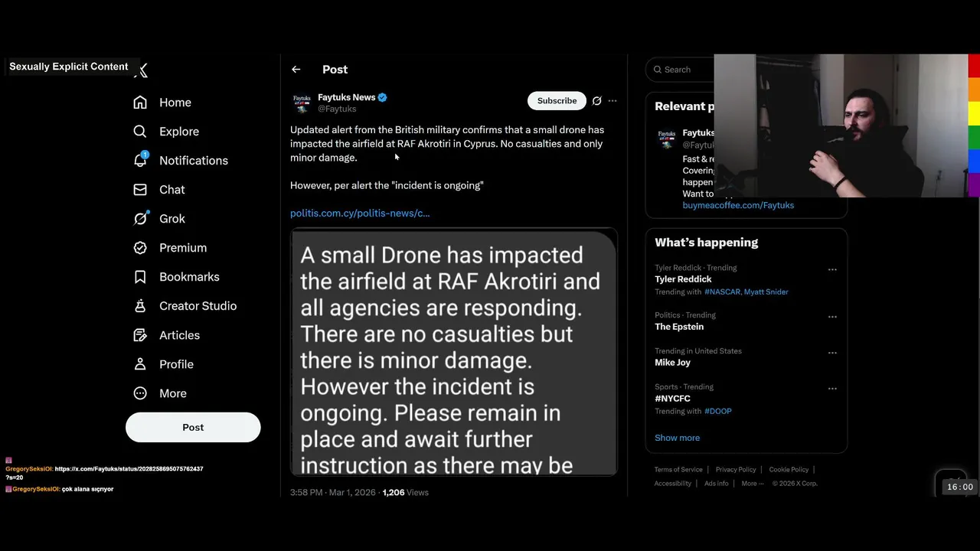
Task: Open options for The Epstein trend
Action: click(832, 317)
